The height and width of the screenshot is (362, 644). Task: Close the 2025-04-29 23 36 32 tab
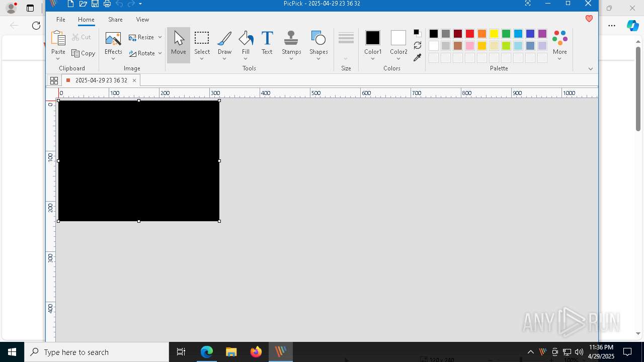134,80
